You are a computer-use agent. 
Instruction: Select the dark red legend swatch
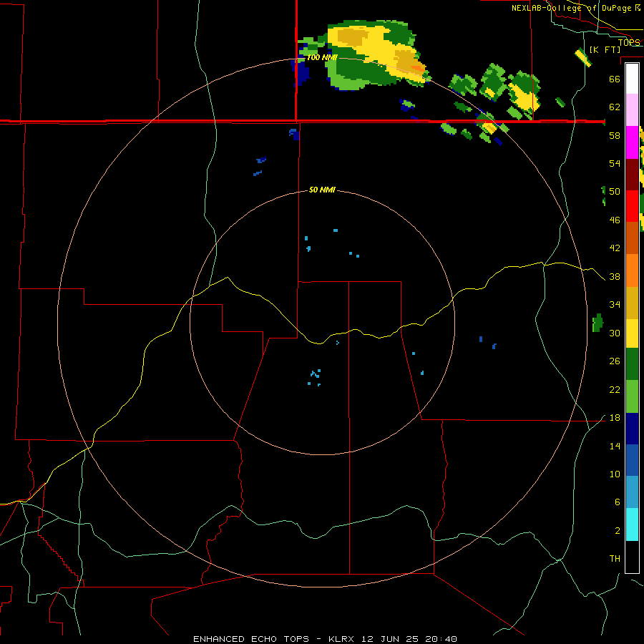632,174
